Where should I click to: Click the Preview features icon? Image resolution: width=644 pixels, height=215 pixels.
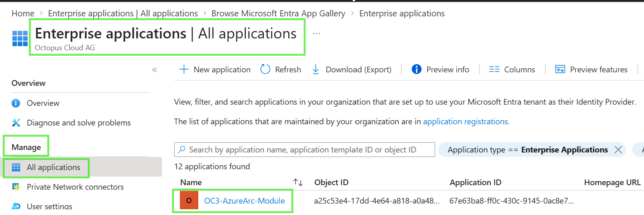pyautogui.click(x=560, y=69)
